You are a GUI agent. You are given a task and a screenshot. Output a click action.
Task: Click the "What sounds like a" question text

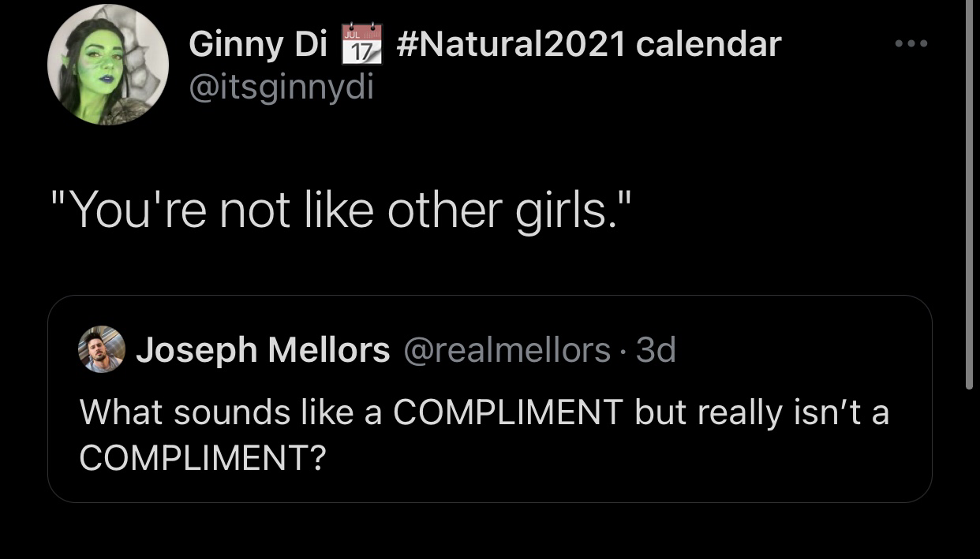point(230,412)
